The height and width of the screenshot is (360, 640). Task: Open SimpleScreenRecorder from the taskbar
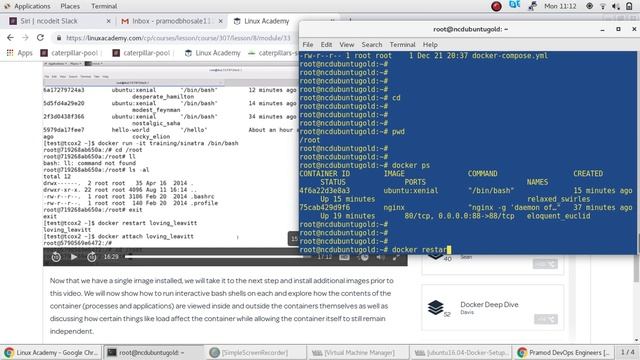(255, 352)
